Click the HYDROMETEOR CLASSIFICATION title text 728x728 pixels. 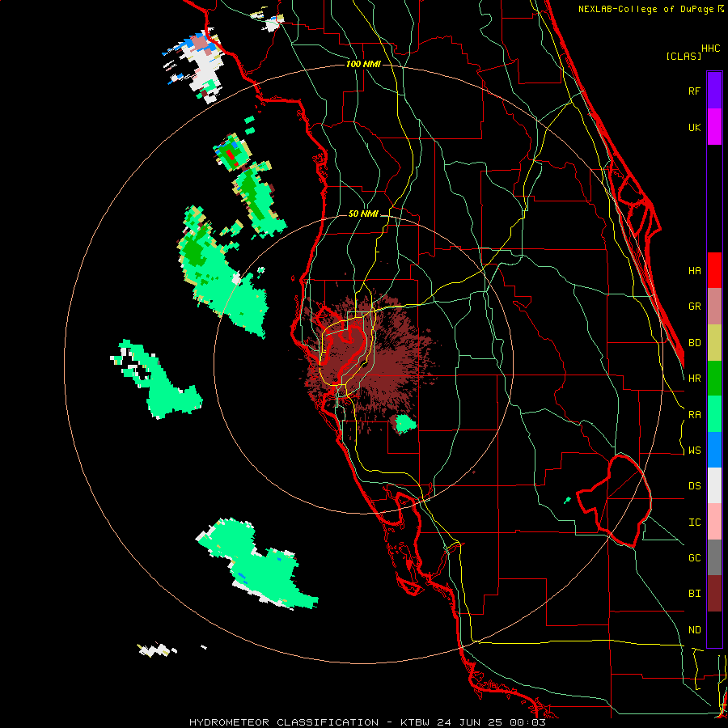coord(284,722)
